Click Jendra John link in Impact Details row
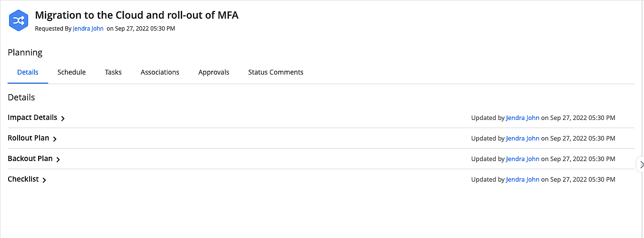The height and width of the screenshot is (238, 644). point(522,118)
